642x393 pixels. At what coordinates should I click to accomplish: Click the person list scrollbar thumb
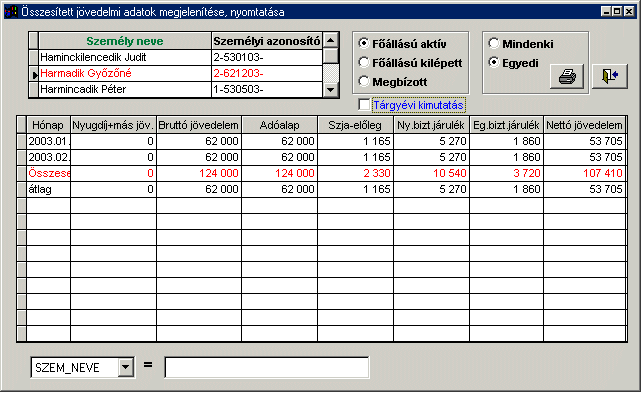pyautogui.click(x=331, y=56)
